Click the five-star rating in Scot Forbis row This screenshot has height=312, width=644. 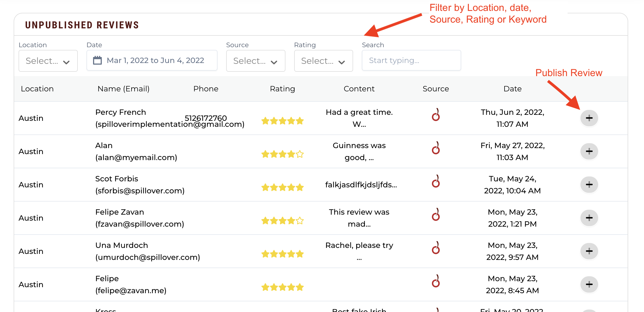[282, 187]
